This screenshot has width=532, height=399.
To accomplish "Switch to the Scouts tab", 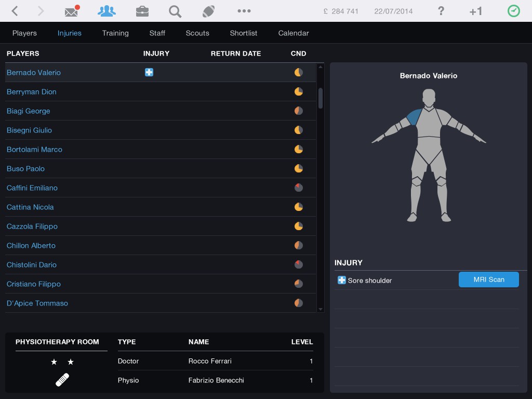I will point(197,33).
